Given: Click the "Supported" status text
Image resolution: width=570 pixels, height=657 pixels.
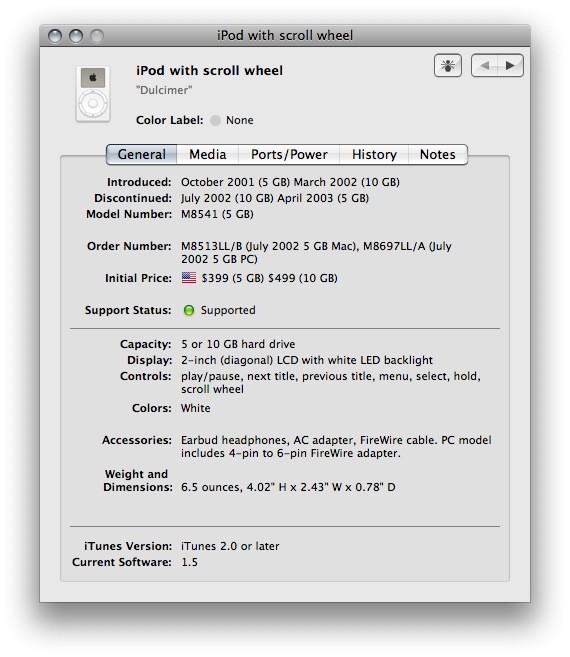Looking at the screenshot, I should point(228,310).
